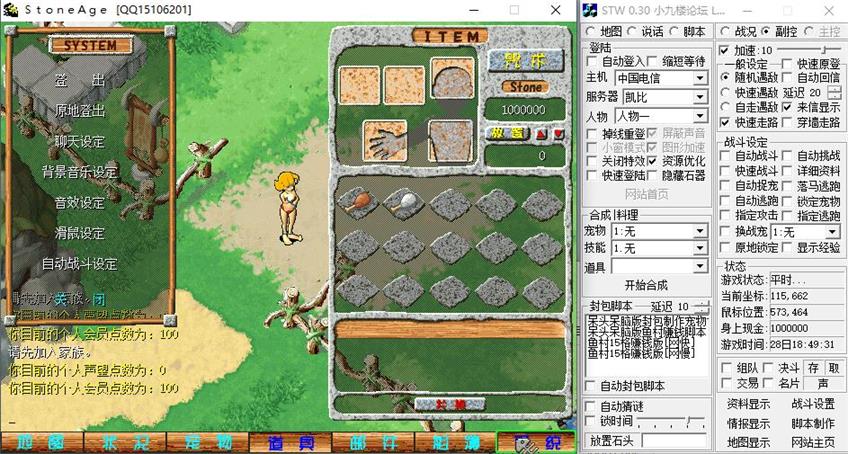The image size is (848, 454).
Task: Click the 战斗设置 battle settings button
Action: click(812, 404)
